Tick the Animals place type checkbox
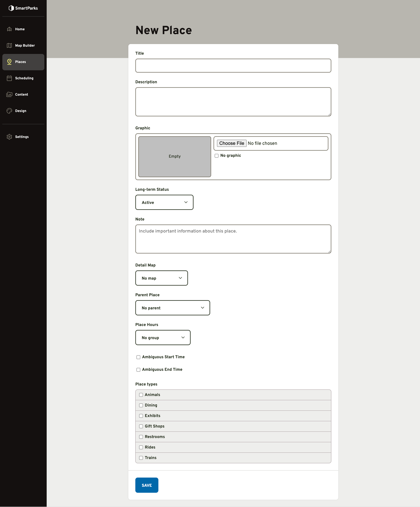The height and width of the screenshot is (507, 420). pos(141,395)
